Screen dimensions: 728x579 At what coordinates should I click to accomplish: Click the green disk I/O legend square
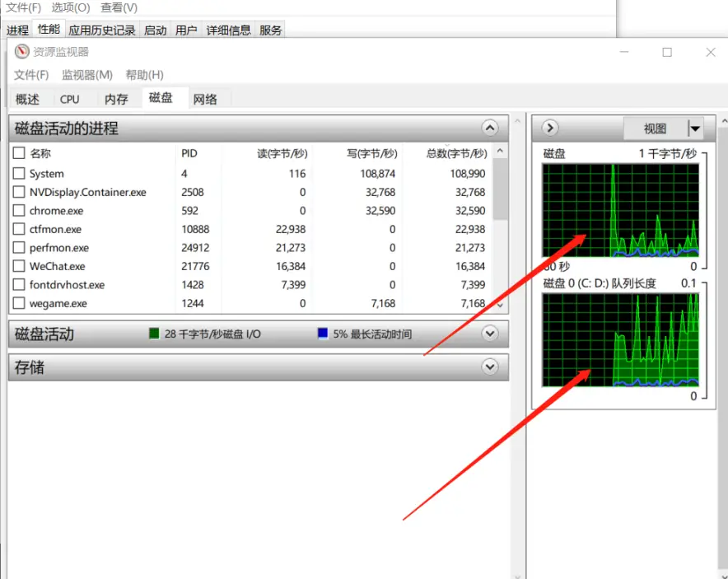click(154, 334)
